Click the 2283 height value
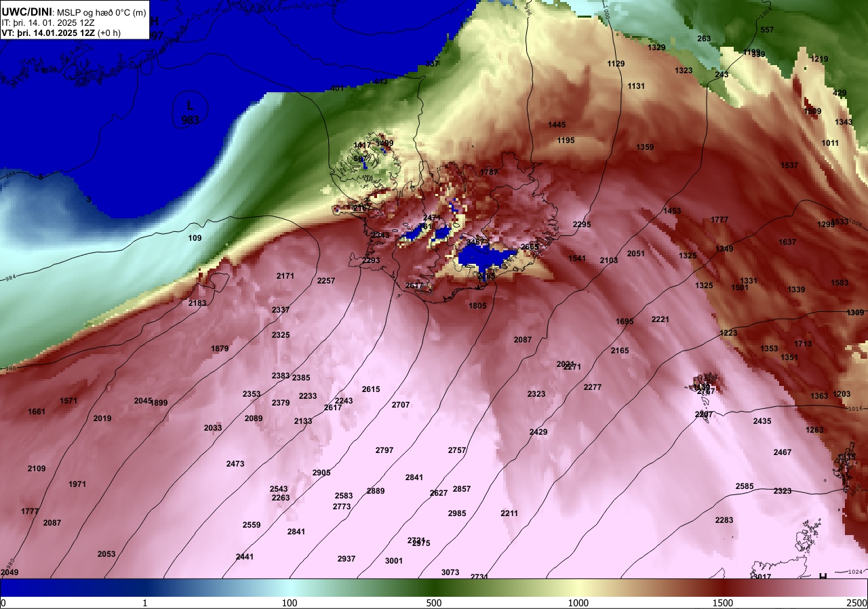This screenshot has height=609, width=868. tap(724, 520)
